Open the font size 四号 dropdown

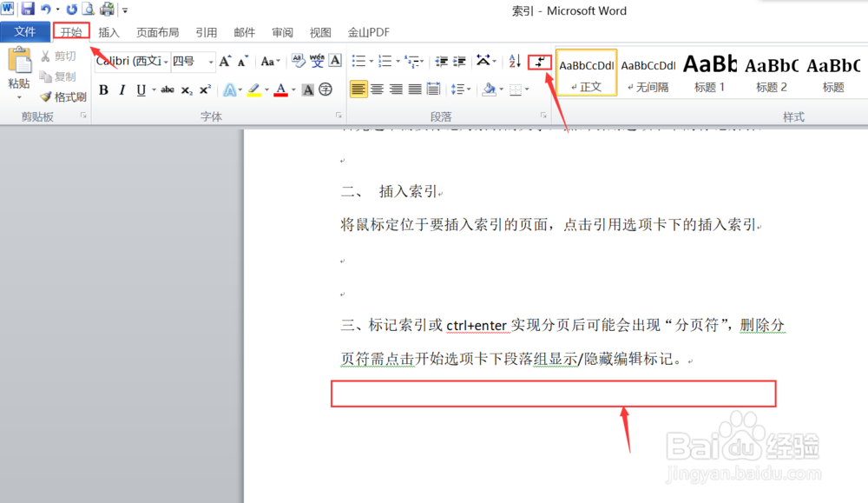(210, 62)
